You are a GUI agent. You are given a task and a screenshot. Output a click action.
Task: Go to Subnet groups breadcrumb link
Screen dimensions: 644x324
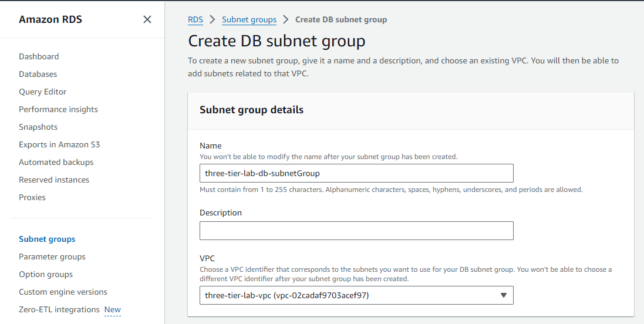249,19
